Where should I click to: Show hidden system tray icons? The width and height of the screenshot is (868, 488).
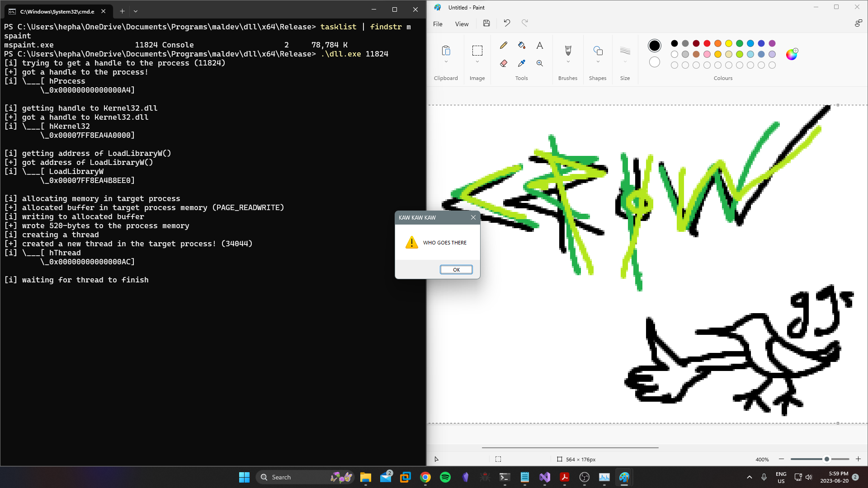[x=750, y=477]
